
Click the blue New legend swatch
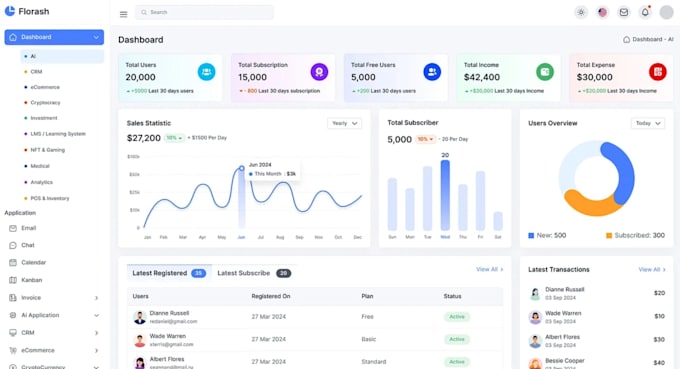click(x=531, y=235)
